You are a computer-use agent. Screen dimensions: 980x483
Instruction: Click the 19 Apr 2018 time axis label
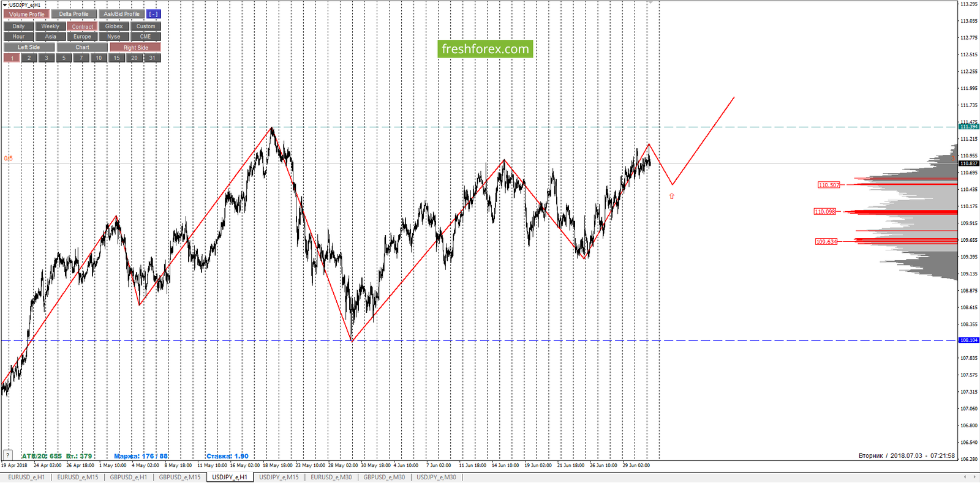click(x=14, y=465)
